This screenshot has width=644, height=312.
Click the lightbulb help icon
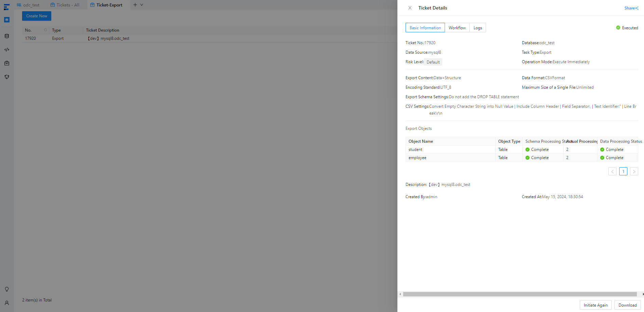[x=7, y=289]
